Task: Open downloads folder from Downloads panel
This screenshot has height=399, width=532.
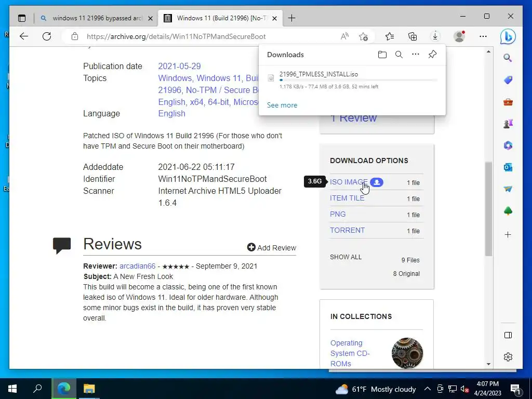Action: pos(382,55)
